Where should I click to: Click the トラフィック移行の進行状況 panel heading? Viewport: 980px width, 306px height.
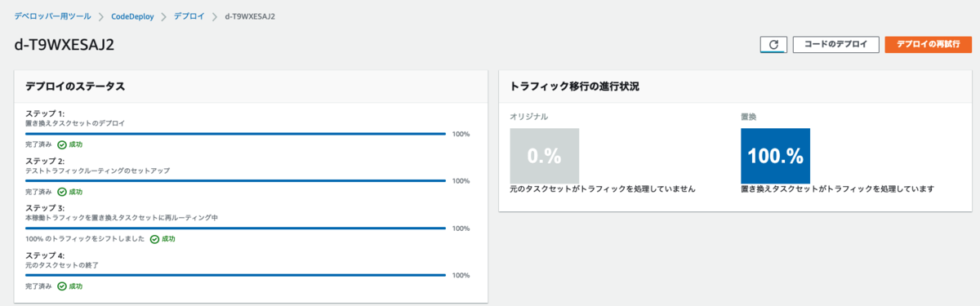point(574,86)
